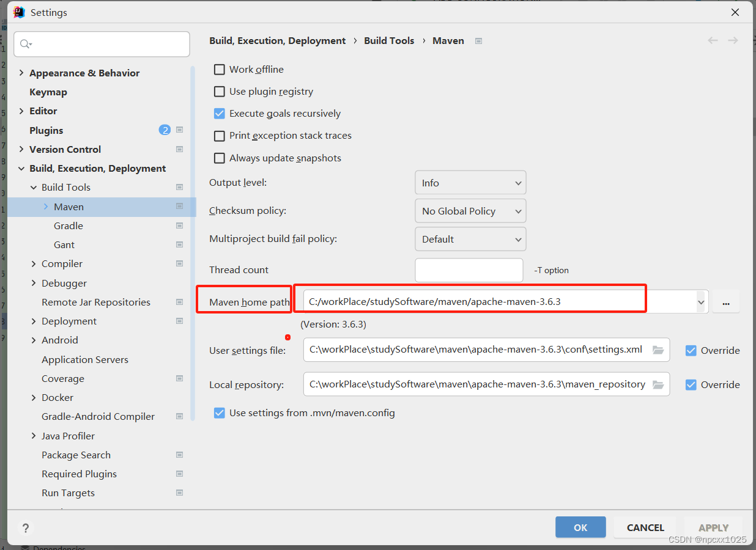Open the Output level dropdown
This screenshot has width=756, height=550.
coord(470,182)
